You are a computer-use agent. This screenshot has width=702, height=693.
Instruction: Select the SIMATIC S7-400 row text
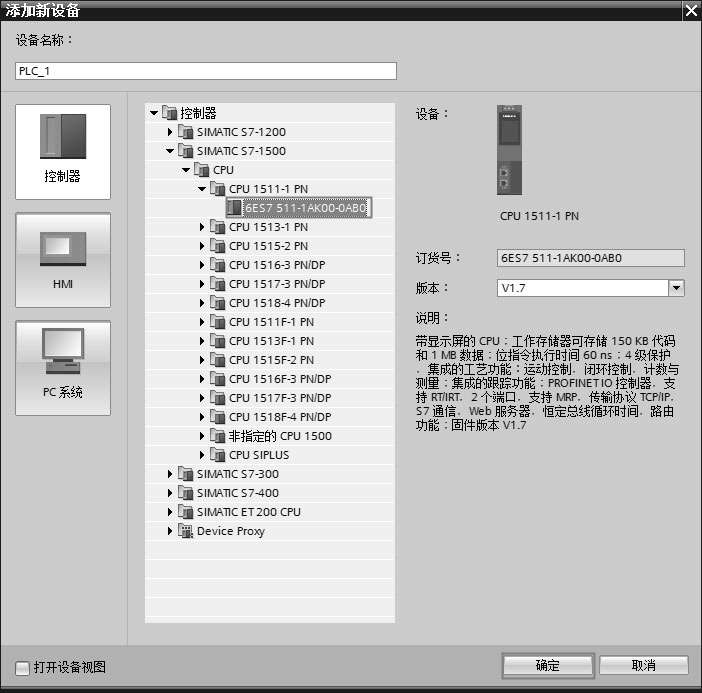[238, 493]
